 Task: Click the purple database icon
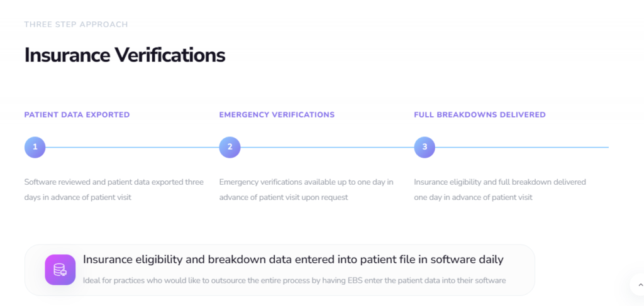point(60,270)
